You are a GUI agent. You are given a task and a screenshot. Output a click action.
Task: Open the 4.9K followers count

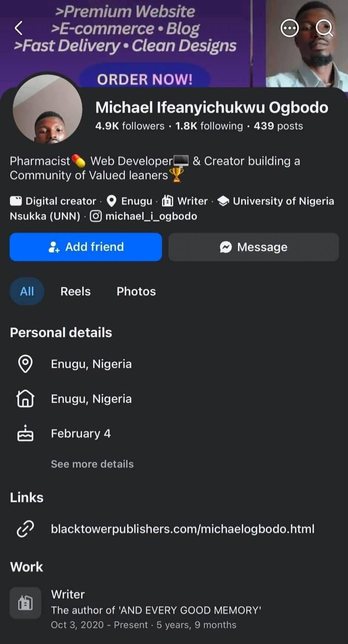(x=130, y=126)
